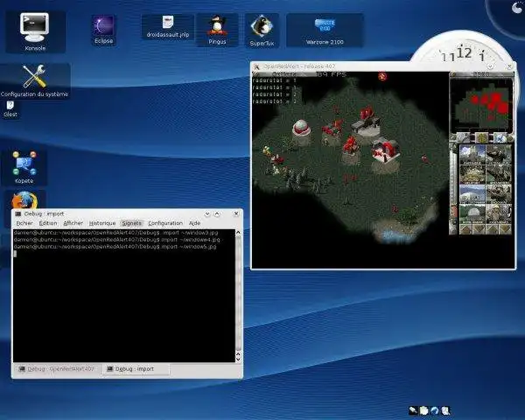Select the first-row infantry build icon

(x=498, y=154)
